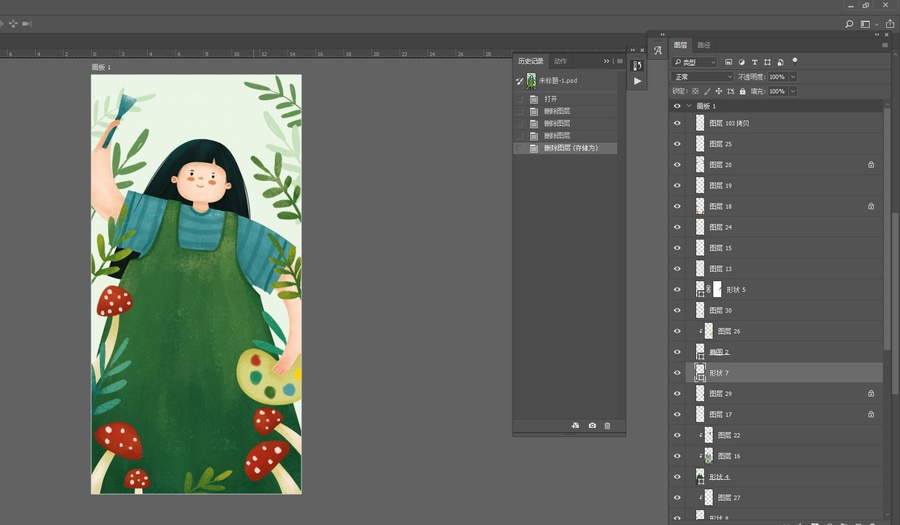Collapse history panel with double-arrow
This screenshot has width=900, height=525.
(606, 61)
